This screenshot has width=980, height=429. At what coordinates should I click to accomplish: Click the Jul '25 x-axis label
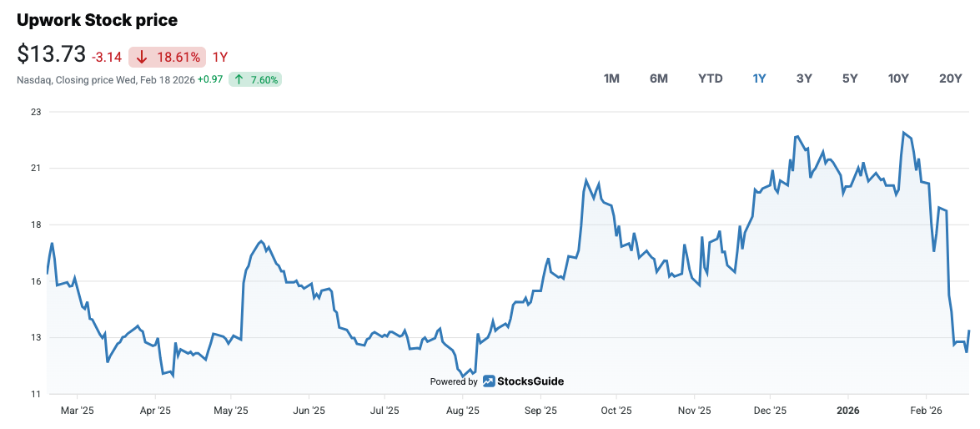384,411
